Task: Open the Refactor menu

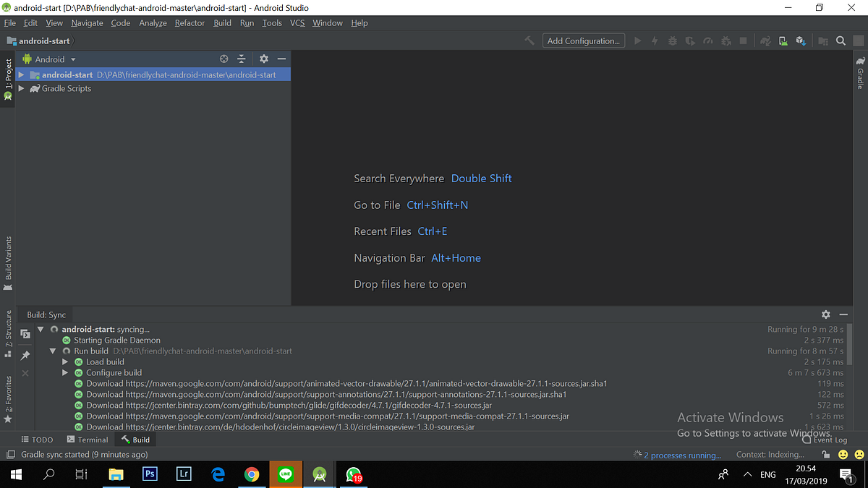Action: 190,22
